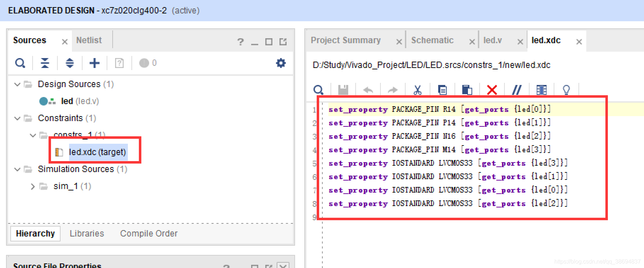The image size is (644, 268).
Task: Click the messages count indicator
Action: click(x=148, y=63)
